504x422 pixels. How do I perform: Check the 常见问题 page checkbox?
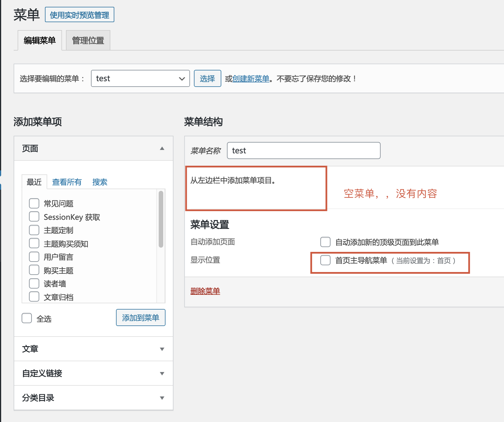point(34,203)
